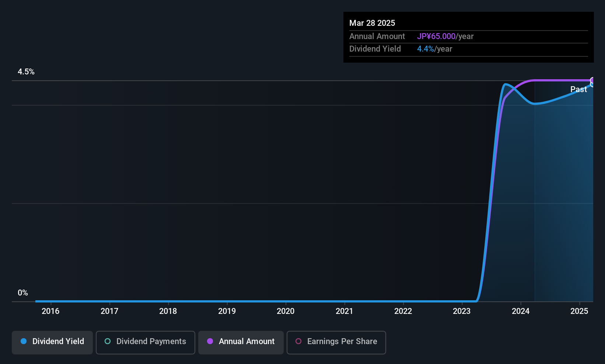Click the purple Annual Amount legend dot

click(210, 342)
